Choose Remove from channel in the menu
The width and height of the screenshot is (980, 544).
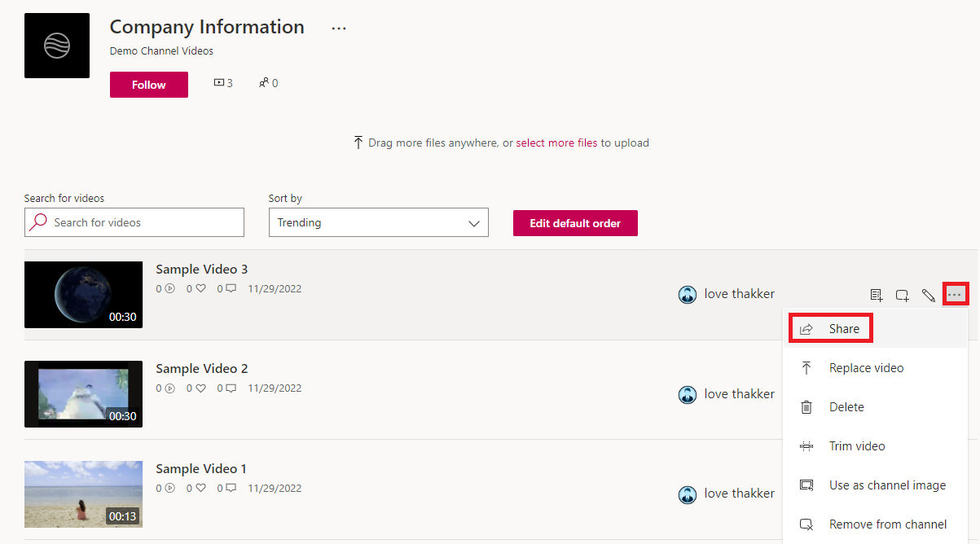coord(887,524)
